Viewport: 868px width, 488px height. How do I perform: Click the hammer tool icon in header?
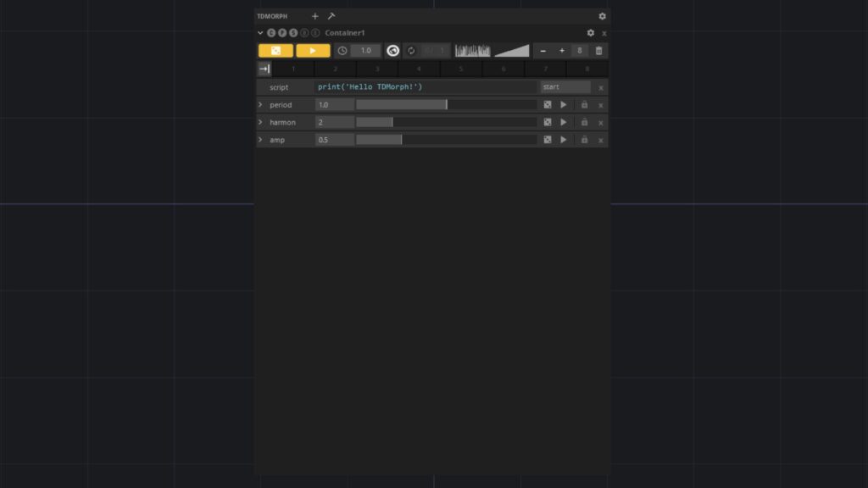[331, 16]
